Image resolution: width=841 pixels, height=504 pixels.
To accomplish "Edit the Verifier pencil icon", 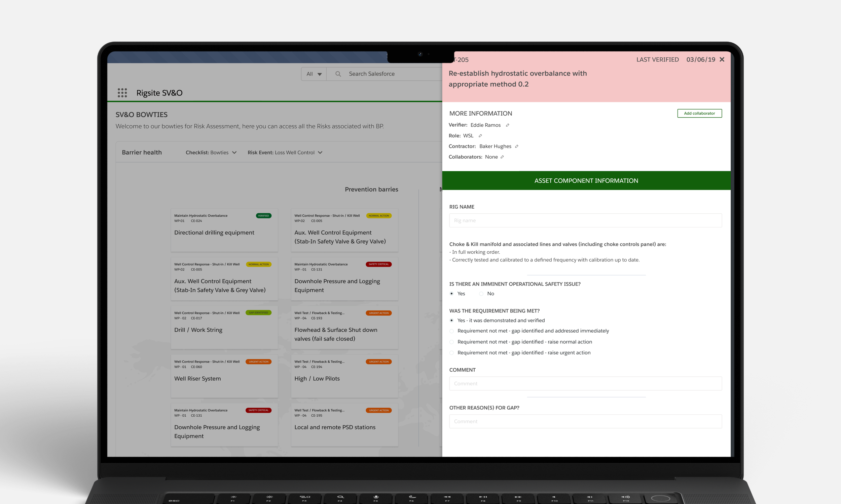I will [x=508, y=125].
